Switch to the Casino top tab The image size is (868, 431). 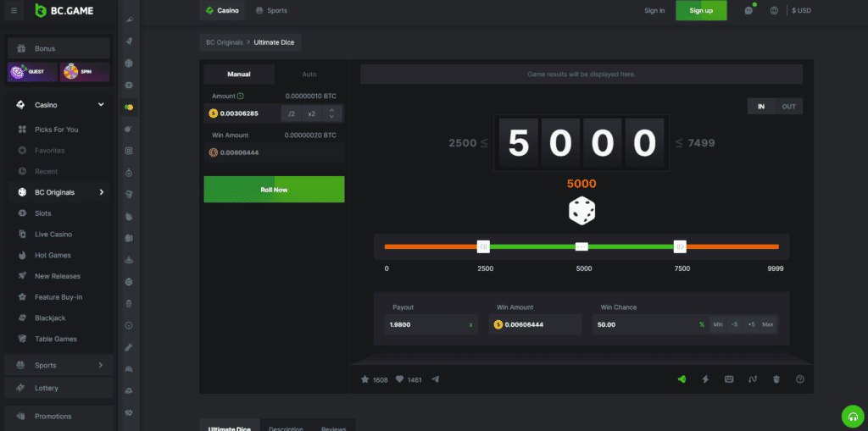point(222,10)
